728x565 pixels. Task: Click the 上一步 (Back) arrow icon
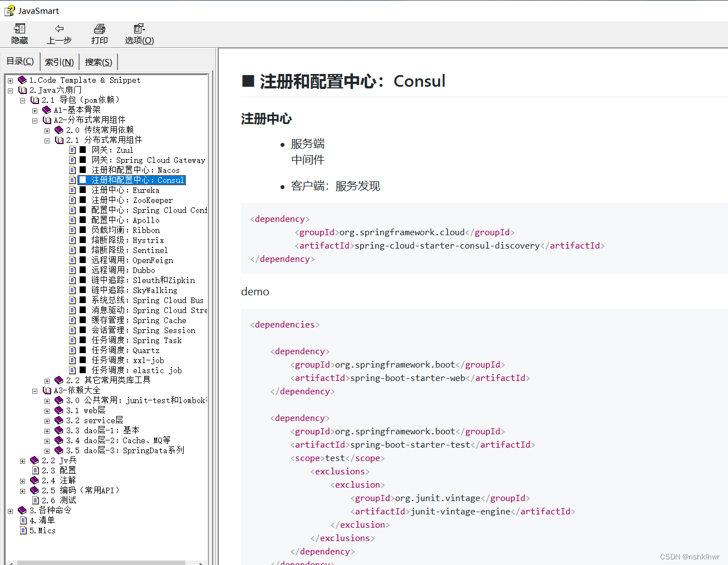click(x=59, y=29)
